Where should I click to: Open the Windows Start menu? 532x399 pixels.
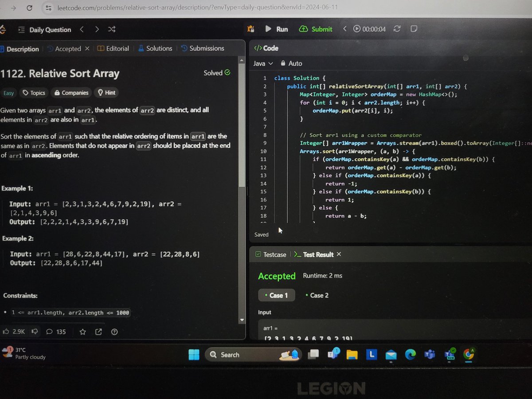(194, 355)
